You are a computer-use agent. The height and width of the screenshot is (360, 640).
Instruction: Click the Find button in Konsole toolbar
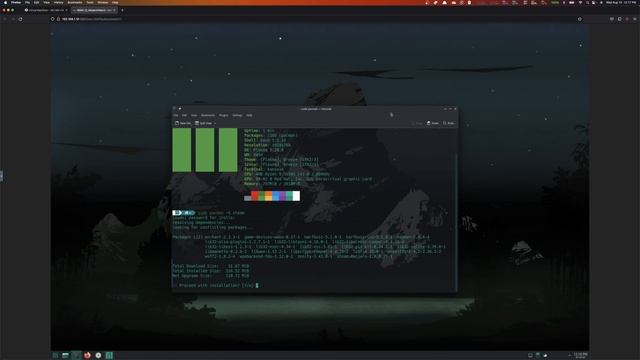[x=449, y=123]
